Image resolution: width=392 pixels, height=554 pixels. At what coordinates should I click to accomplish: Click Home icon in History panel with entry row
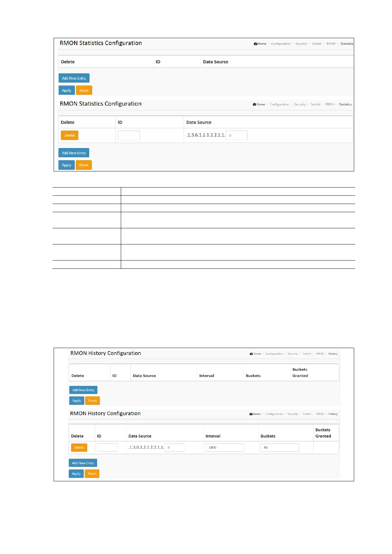pos(251,414)
